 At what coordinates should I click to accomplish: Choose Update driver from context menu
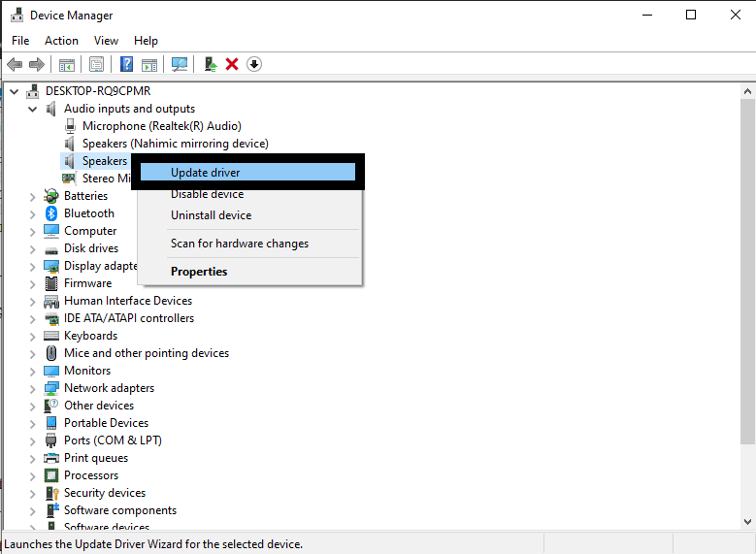pyautogui.click(x=247, y=172)
